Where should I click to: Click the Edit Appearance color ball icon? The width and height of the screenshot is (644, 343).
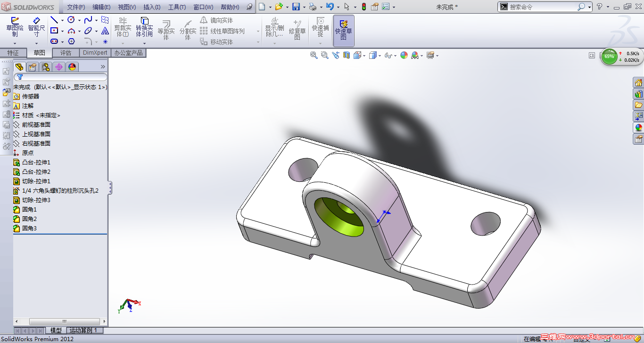[404, 55]
